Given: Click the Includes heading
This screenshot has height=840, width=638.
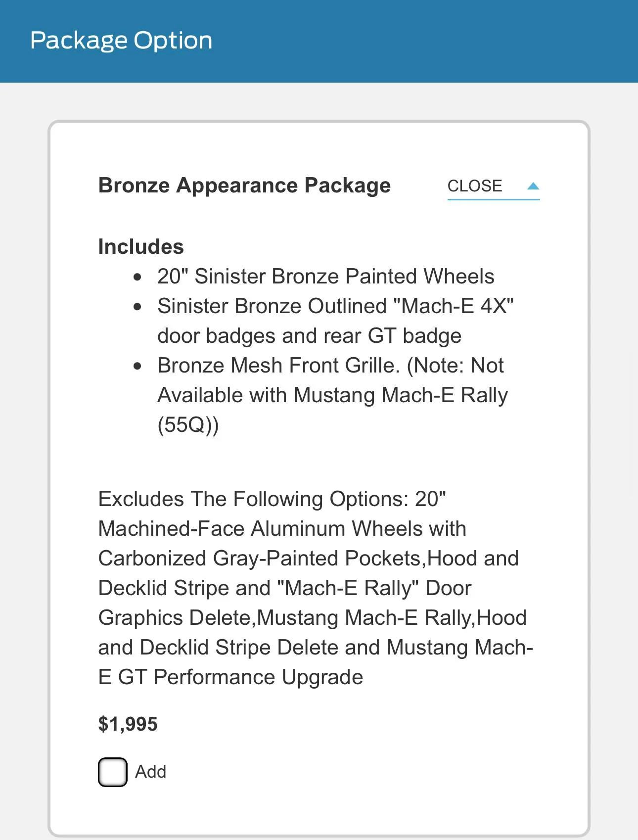Looking at the screenshot, I should pyautogui.click(x=141, y=246).
